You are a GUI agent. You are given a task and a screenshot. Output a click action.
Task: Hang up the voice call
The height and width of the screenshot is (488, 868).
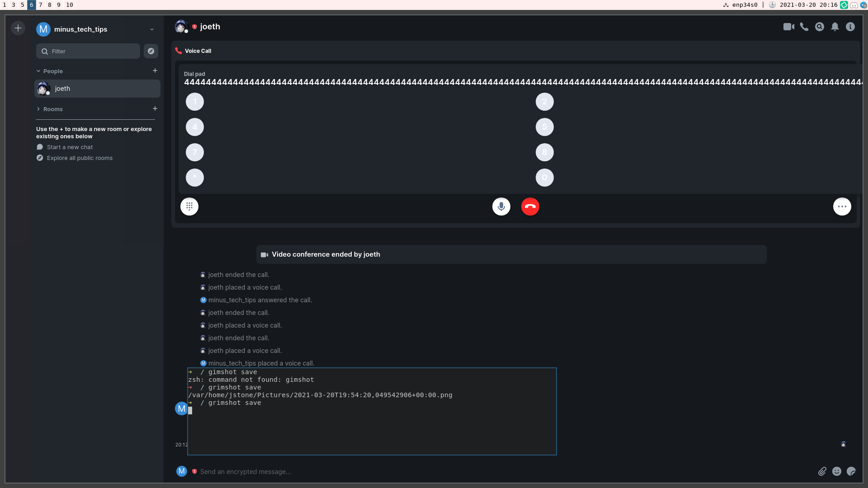pyautogui.click(x=530, y=206)
